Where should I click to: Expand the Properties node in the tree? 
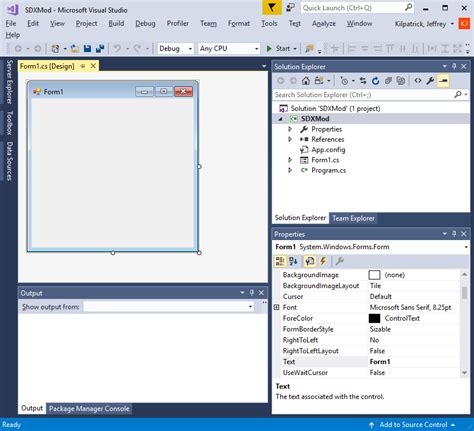[x=290, y=129]
